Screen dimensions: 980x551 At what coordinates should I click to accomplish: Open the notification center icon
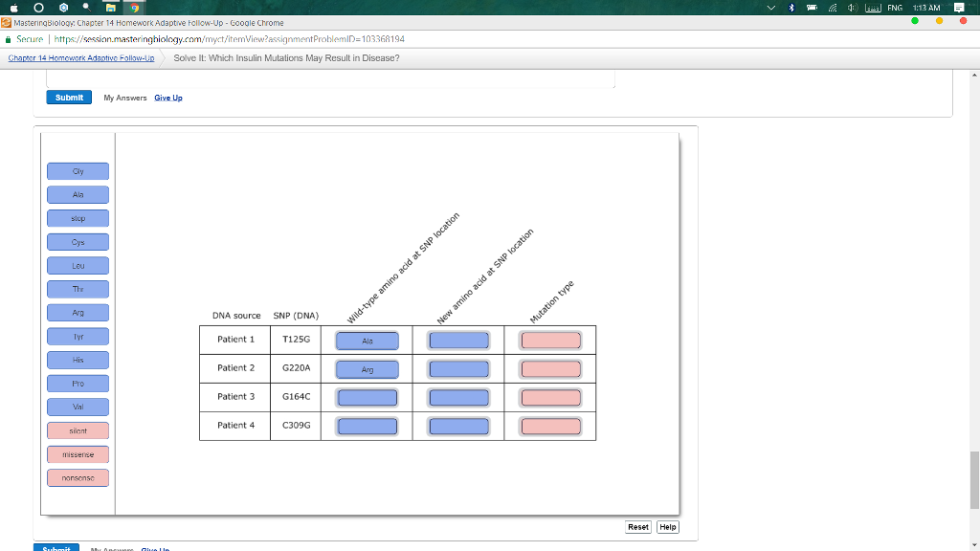[961, 9]
